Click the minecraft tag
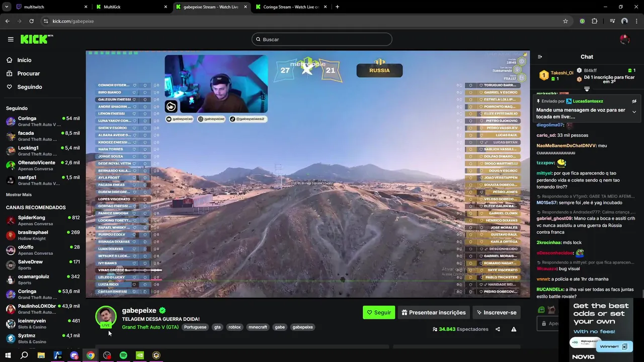The height and width of the screenshot is (362, 644). point(258,327)
